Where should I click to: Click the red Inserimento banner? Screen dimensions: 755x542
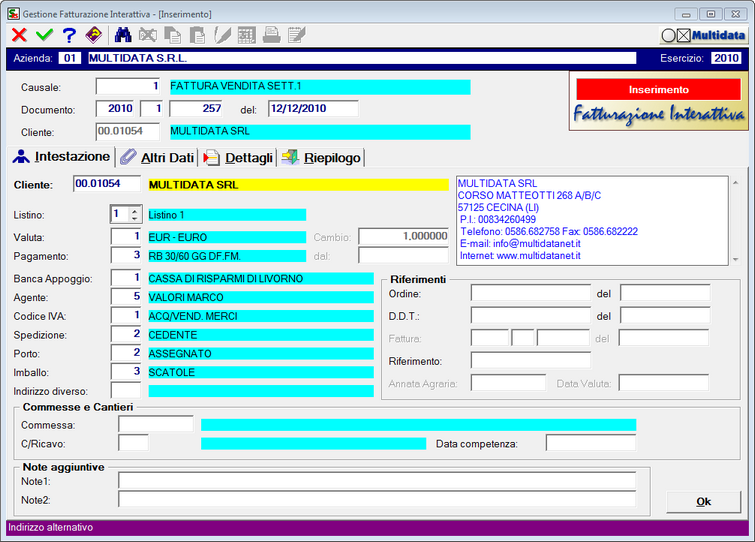tap(658, 90)
